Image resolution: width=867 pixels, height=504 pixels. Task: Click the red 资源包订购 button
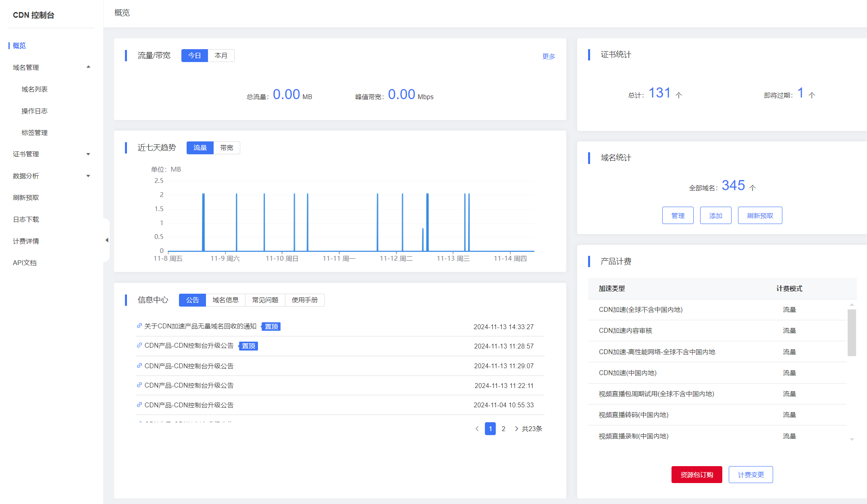click(697, 475)
